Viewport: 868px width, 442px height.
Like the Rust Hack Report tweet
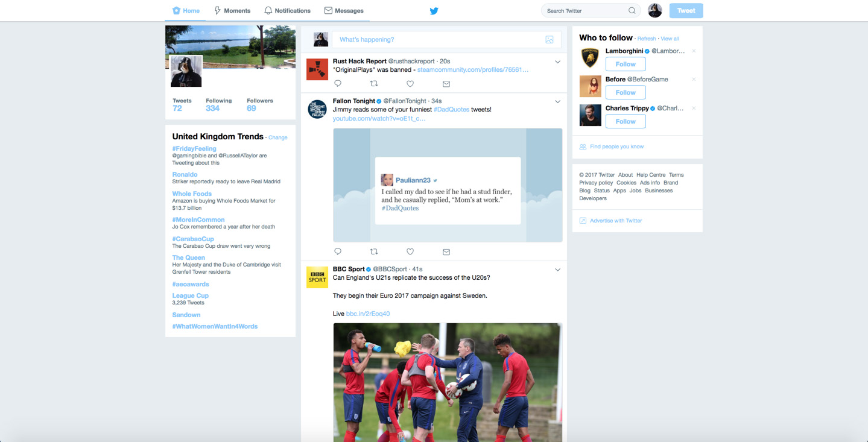click(x=410, y=84)
